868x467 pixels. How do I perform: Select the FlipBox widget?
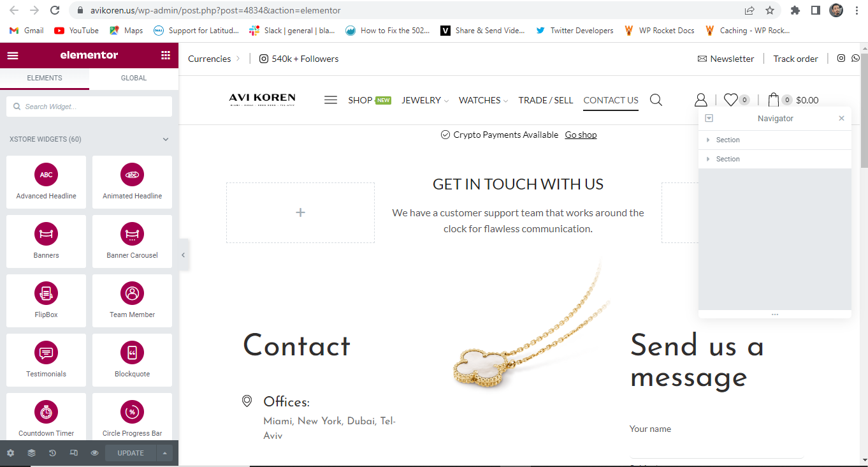(46, 300)
